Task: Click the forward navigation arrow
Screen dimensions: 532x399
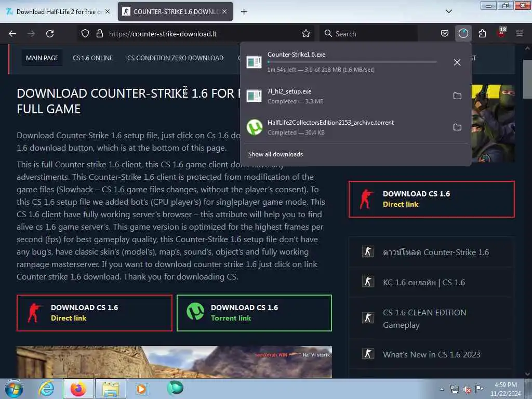Action: 31,34
